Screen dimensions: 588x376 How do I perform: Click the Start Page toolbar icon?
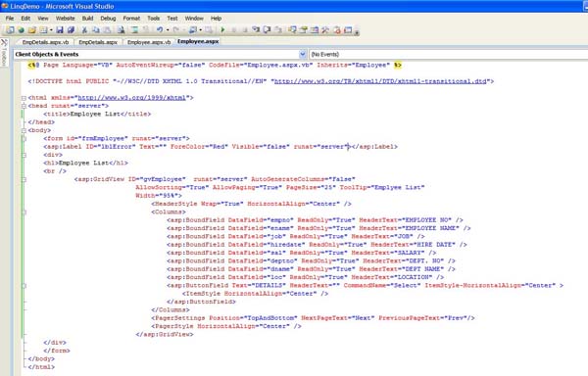coord(348,30)
